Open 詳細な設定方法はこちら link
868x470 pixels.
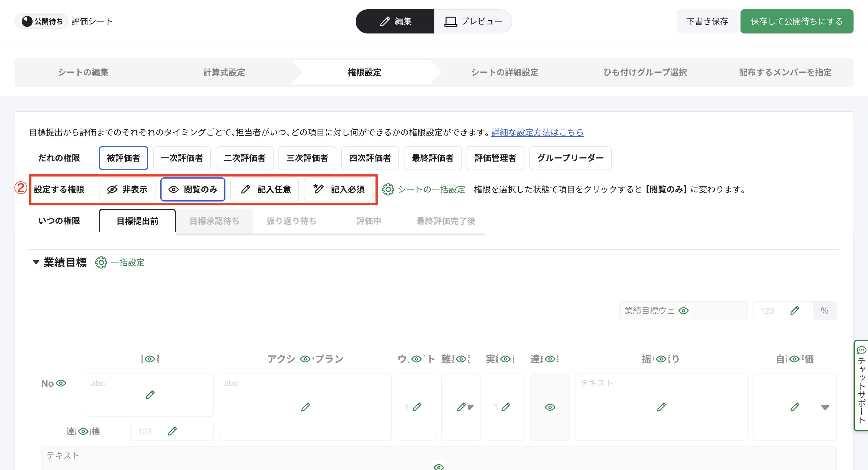pyautogui.click(x=537, y=132)
